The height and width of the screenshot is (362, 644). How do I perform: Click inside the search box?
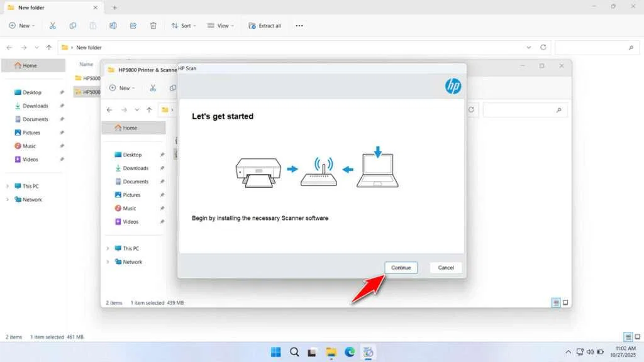(x=597, y=47)
